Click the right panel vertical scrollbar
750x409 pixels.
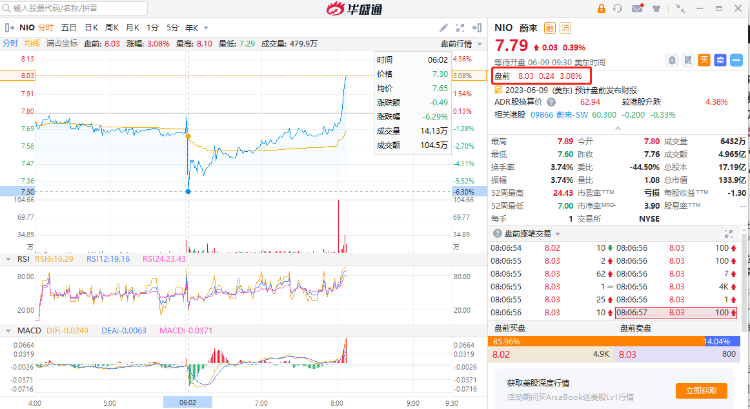pos(746,282)
